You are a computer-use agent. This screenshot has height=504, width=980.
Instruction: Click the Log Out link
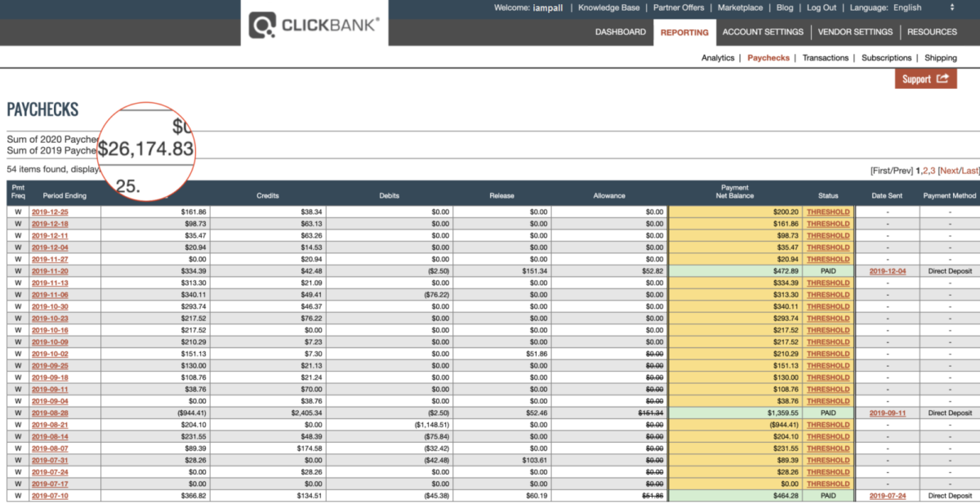point(822,7)
